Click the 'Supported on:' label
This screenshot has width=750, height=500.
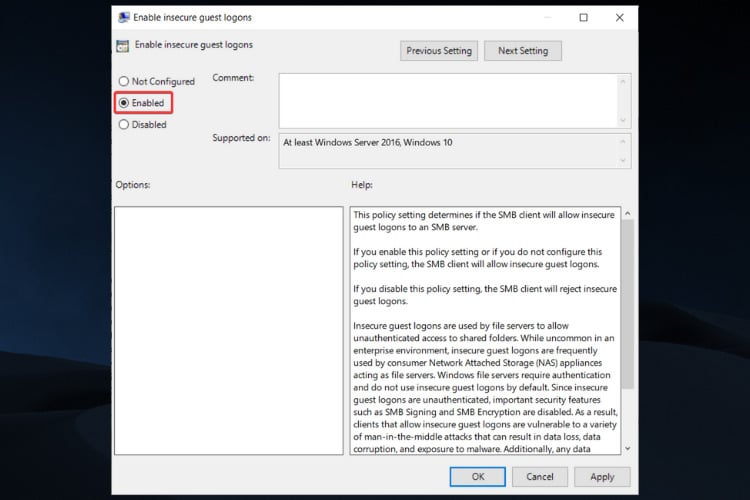[x=241, y=138]
